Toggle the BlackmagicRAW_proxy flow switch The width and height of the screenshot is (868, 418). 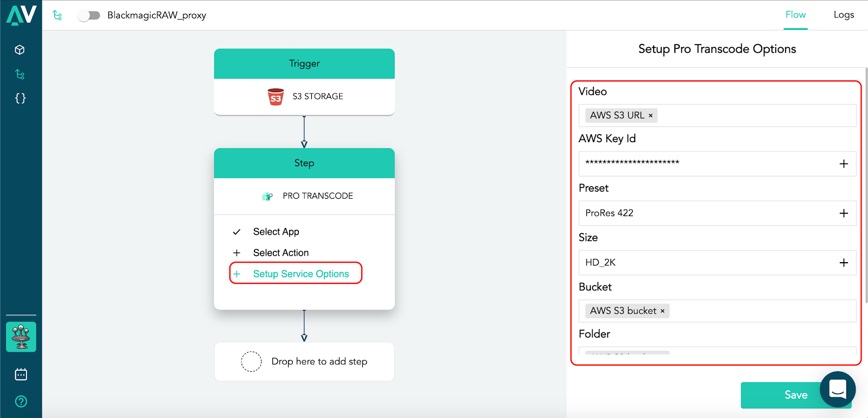pyautogui.click(x=89, y=15)
